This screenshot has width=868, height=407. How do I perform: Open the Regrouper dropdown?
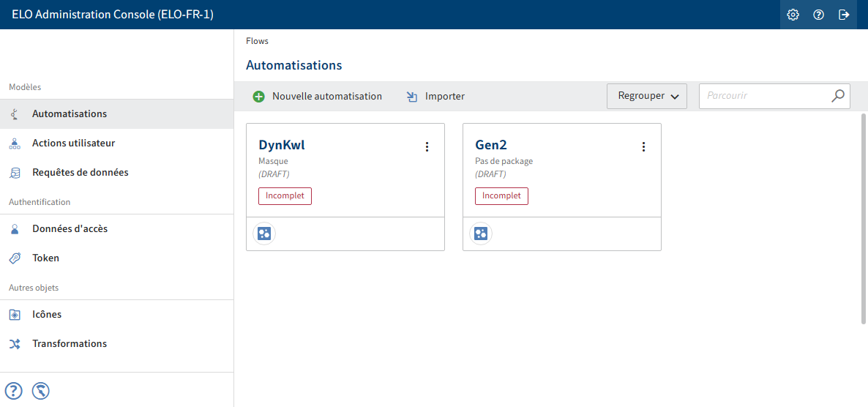(x=647, y=97)
